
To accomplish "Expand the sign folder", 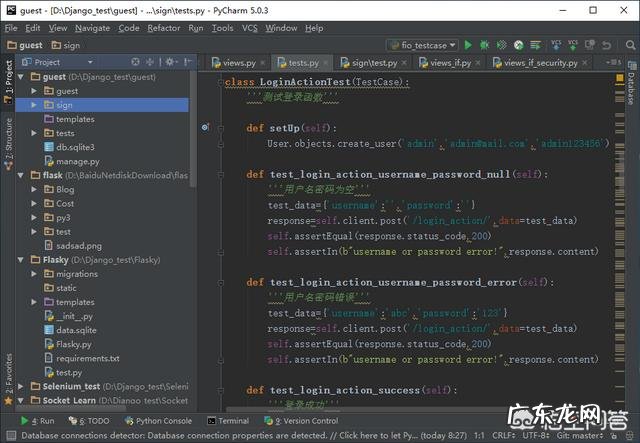I will (34, 105).
